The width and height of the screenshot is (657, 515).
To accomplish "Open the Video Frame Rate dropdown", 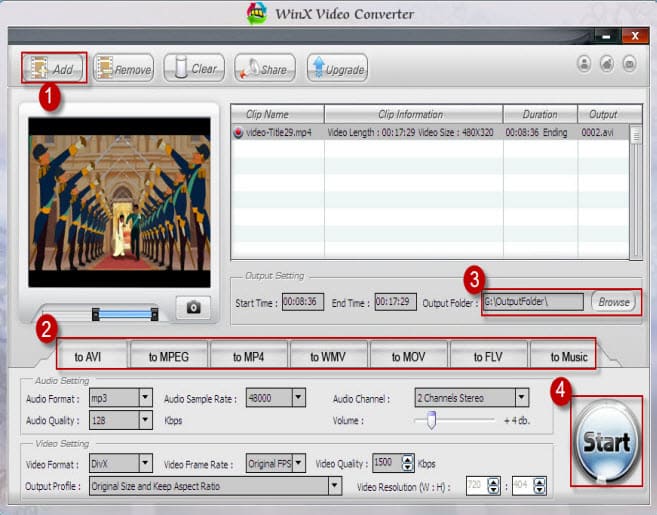I will click(x=298, y=463).
